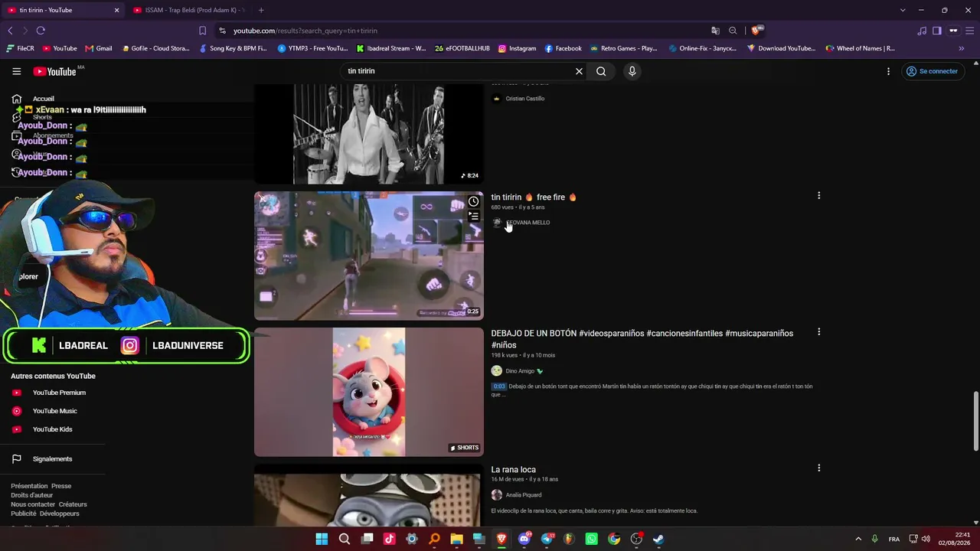
Task: Show hidden bookmarks with the overflow chevron
Action: tap(962, 48)
